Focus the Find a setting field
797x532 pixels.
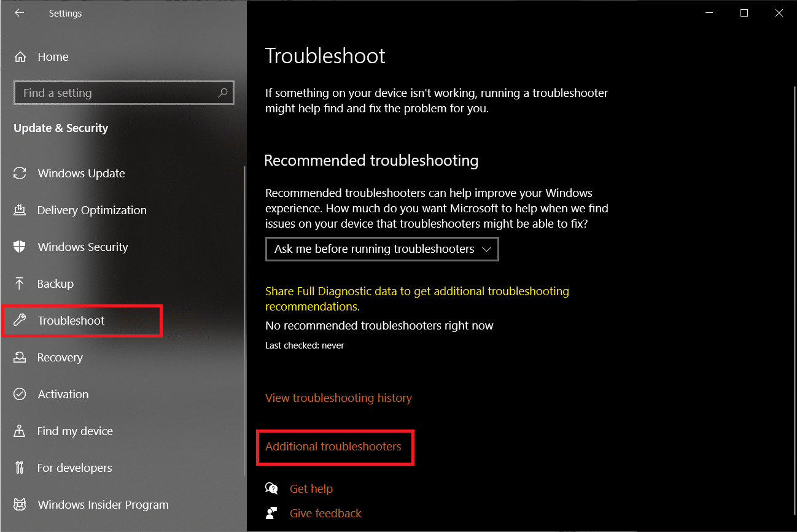[117, 93]
